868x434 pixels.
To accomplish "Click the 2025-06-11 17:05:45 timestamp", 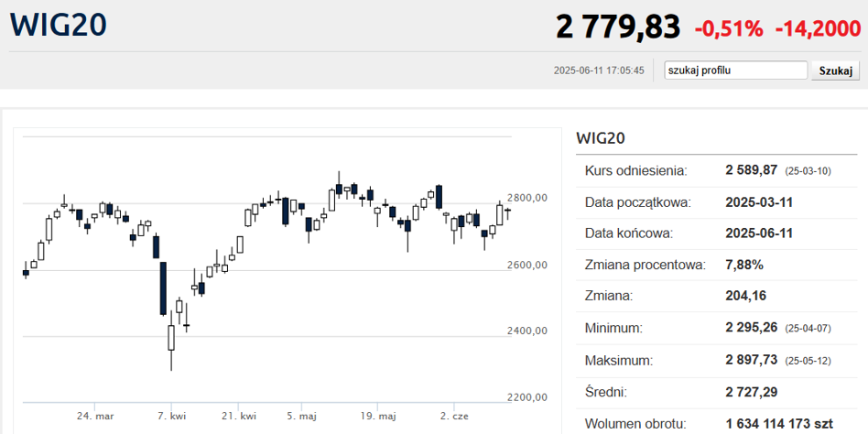I will click(x=599, y=71).
